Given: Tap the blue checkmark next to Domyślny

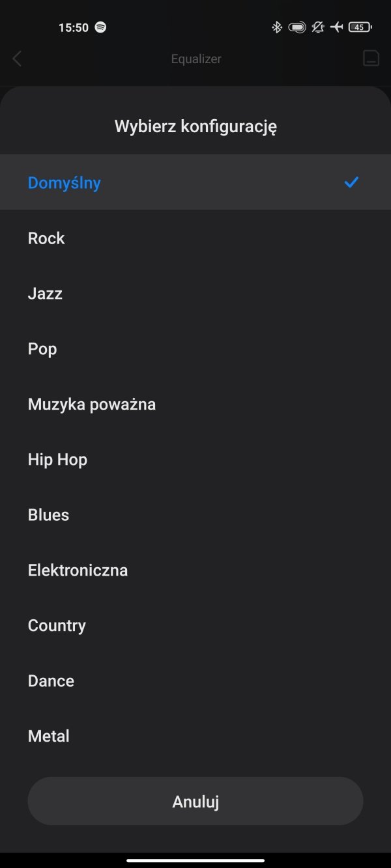Looking at the screenshot, I should (351, 182).
